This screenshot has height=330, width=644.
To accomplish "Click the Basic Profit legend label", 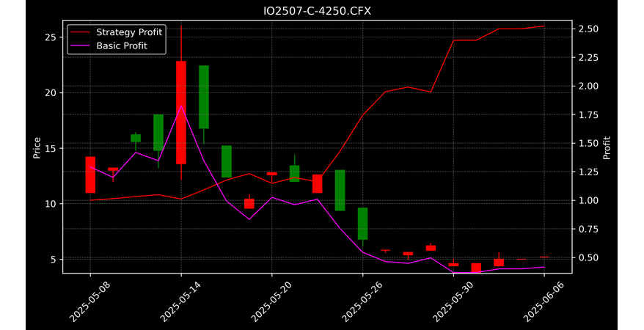I will click(122, 45).
